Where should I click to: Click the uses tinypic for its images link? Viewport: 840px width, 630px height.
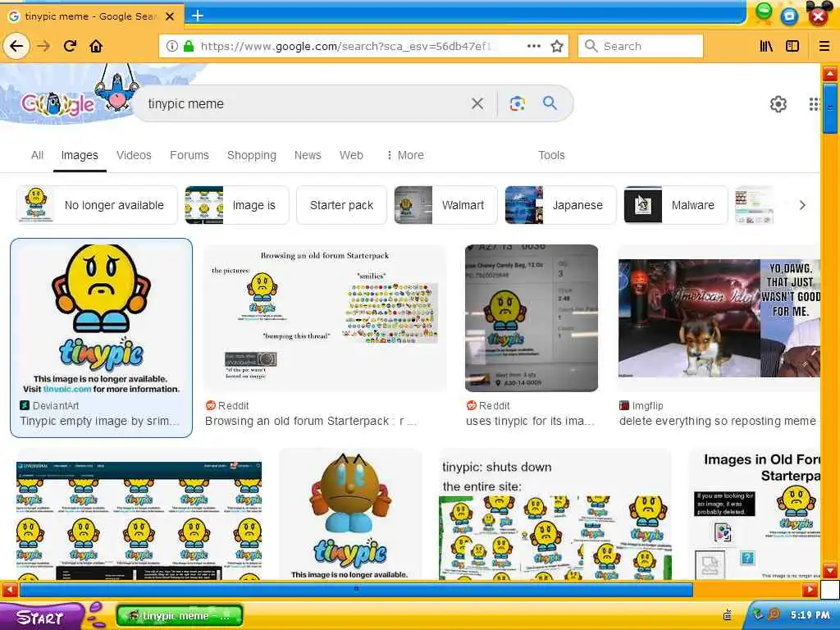point(531,421)
